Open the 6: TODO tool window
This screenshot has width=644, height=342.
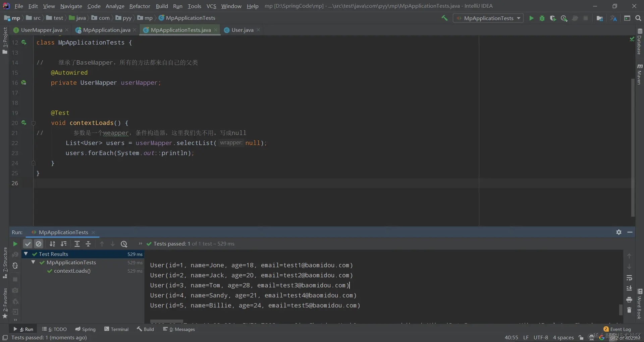pos(54,329)
